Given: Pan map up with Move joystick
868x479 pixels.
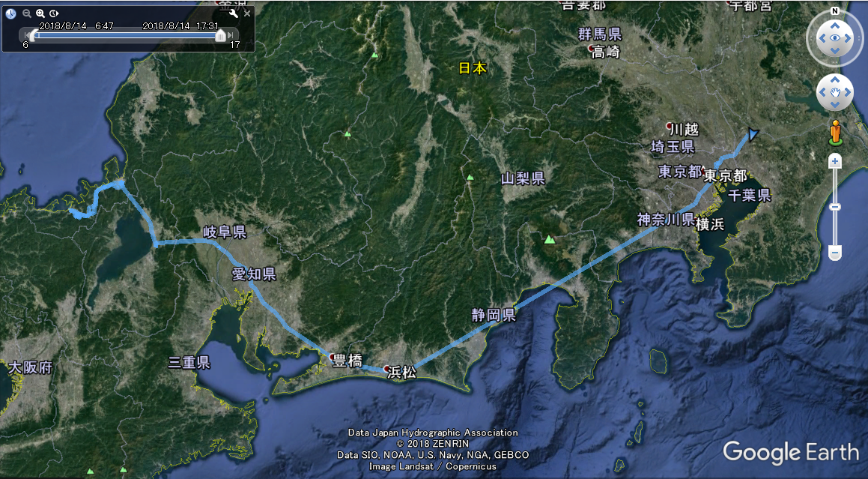Looking at the screenshot, I should [835, 80].
